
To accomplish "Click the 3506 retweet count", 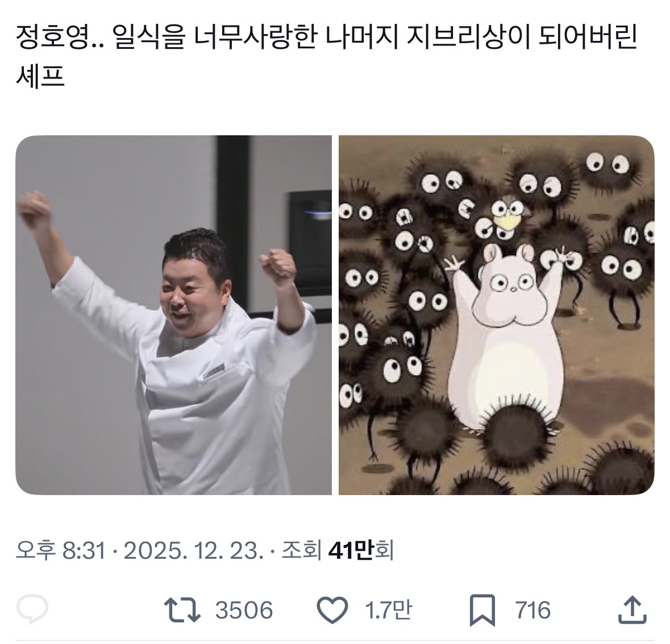I will [x=244, y=610].
